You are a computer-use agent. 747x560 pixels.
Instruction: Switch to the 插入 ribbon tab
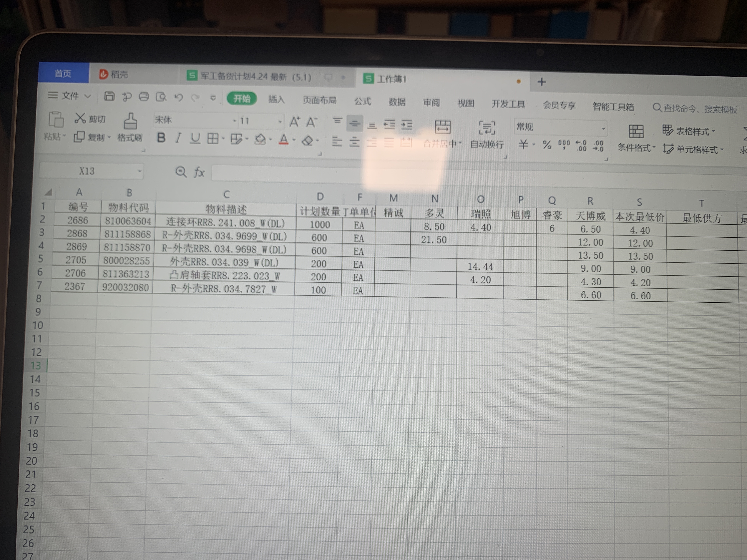pos(276,99)
